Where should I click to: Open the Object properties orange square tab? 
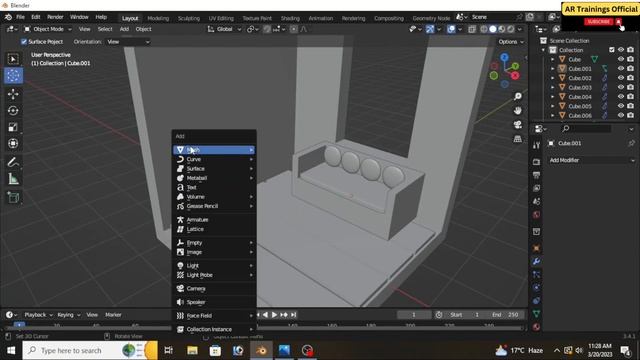pos(536,248)
